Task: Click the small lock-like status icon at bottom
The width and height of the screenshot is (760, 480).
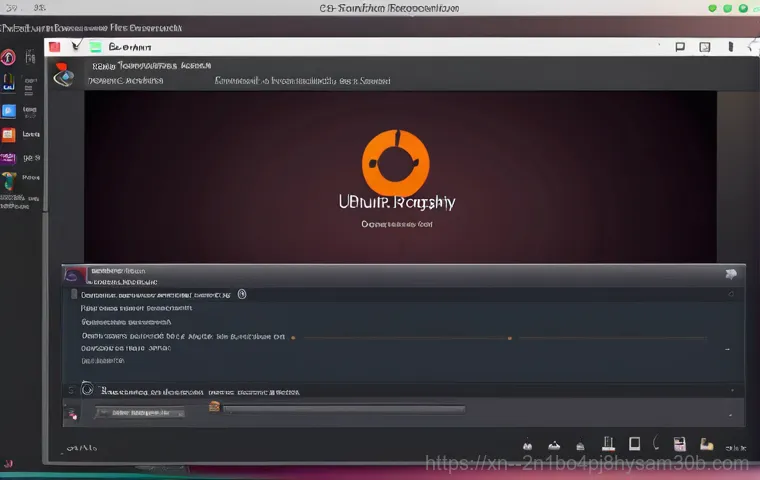Action: tap(580, 446)
